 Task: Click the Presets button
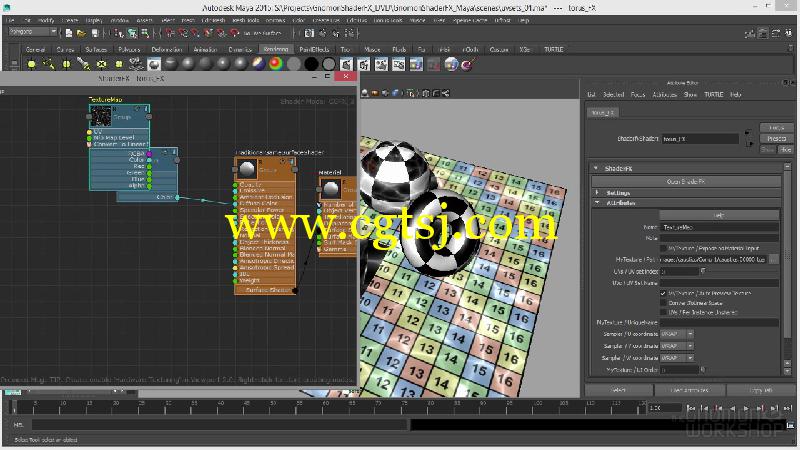pos(776,138)
